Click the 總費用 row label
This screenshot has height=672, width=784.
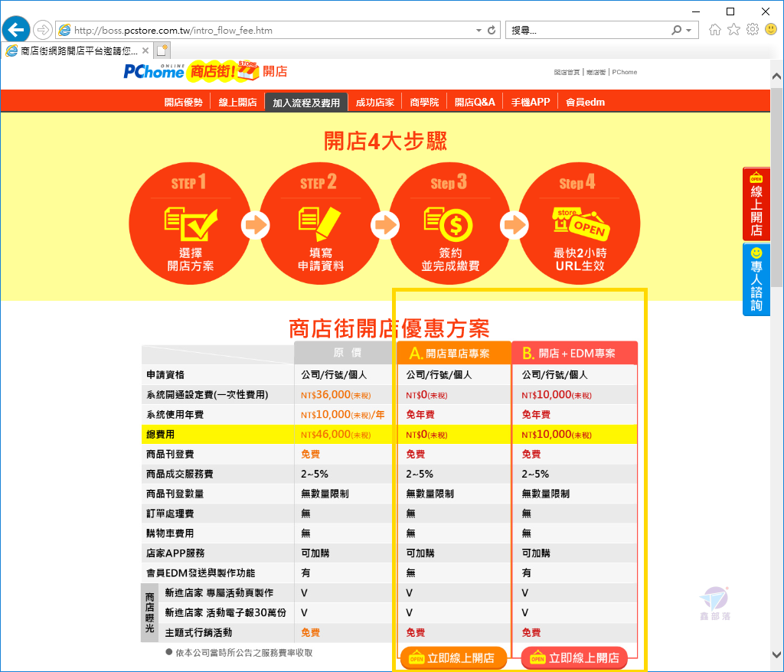(x=161, y=435)
